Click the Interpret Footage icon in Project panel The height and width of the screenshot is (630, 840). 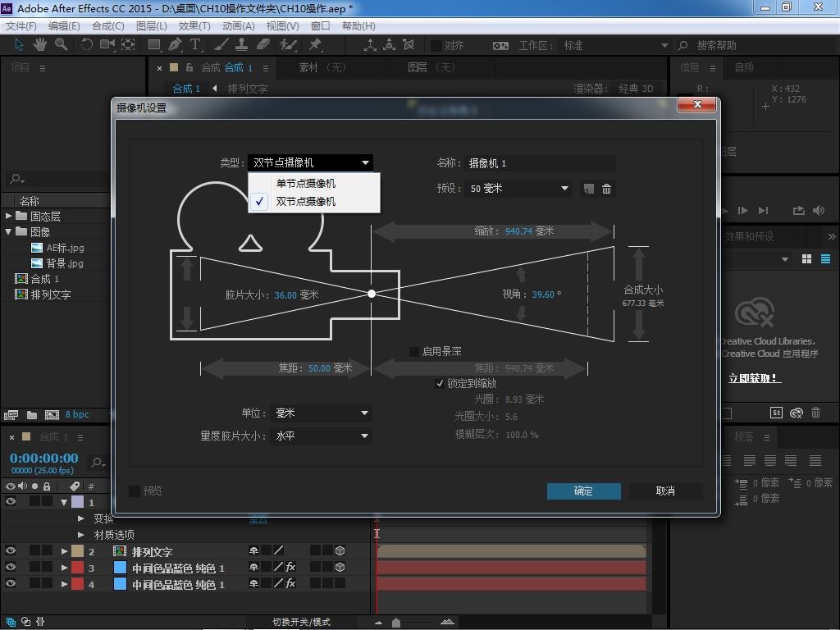coord(11,414)
